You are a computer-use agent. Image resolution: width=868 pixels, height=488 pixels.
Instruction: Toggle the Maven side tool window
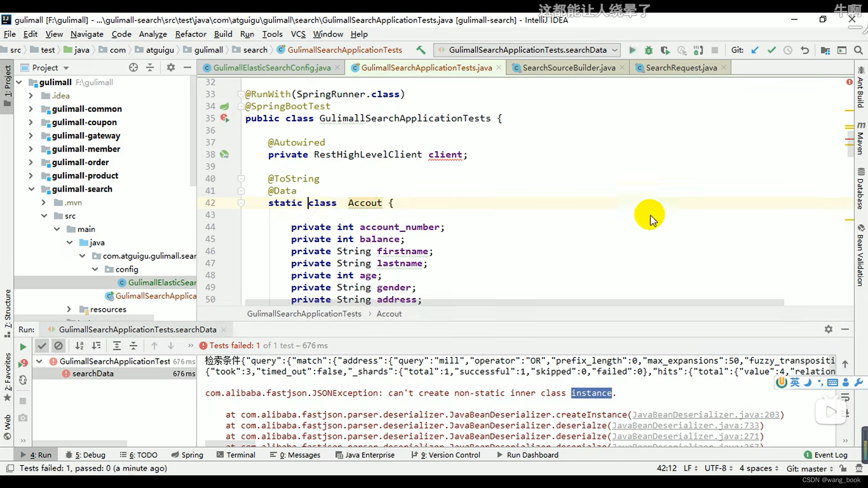pyautogui.click(x=861, y=138)
